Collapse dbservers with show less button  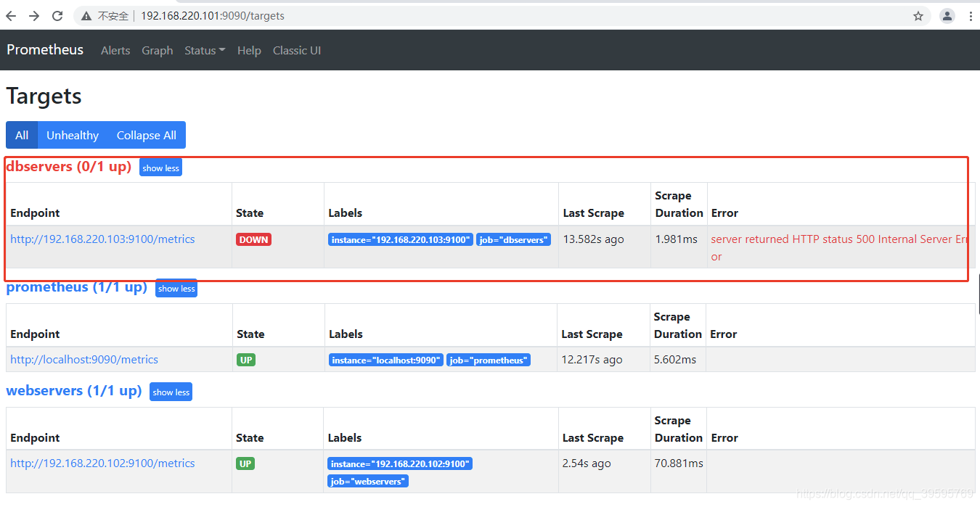[160, 168]
